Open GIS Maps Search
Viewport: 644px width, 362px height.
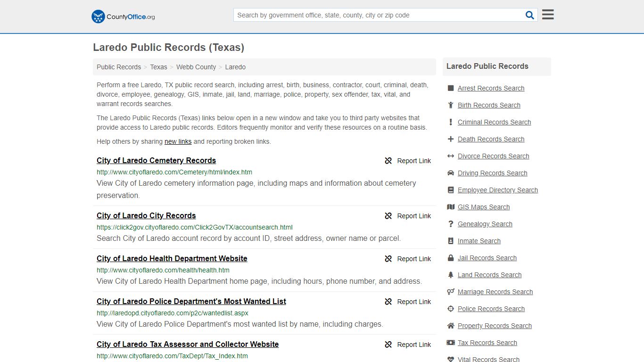click(x=484, y=207)
